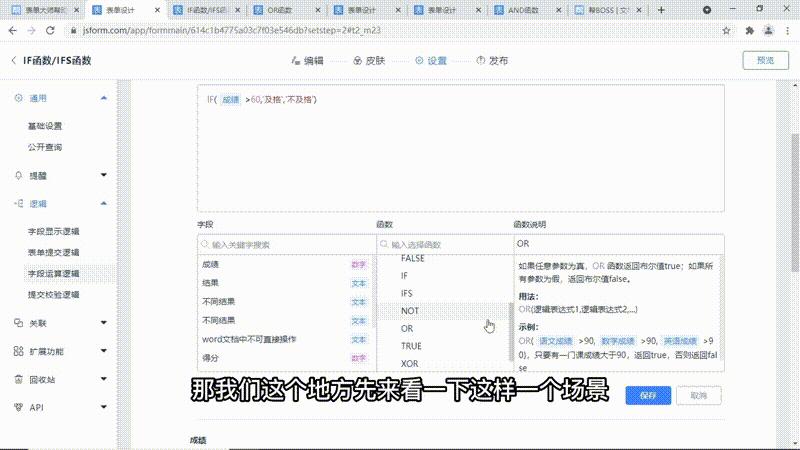Click the 扩展功能 grid icon

coord(19,352)
